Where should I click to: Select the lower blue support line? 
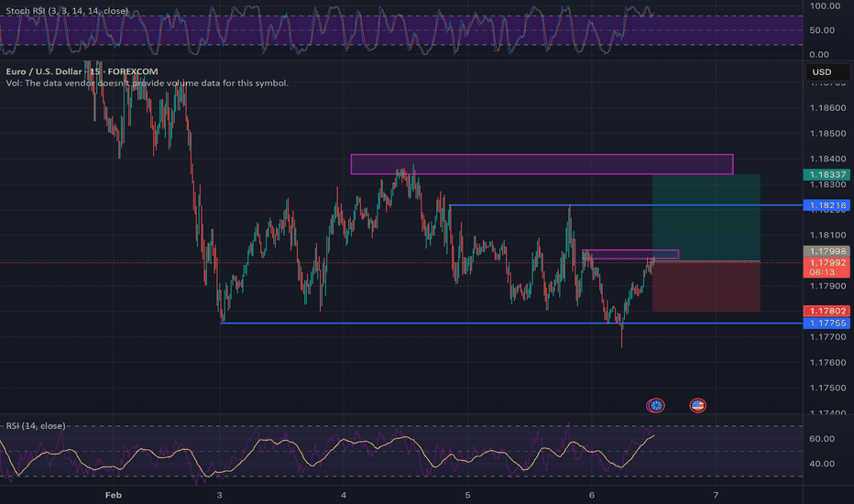[x=512, y=323]
